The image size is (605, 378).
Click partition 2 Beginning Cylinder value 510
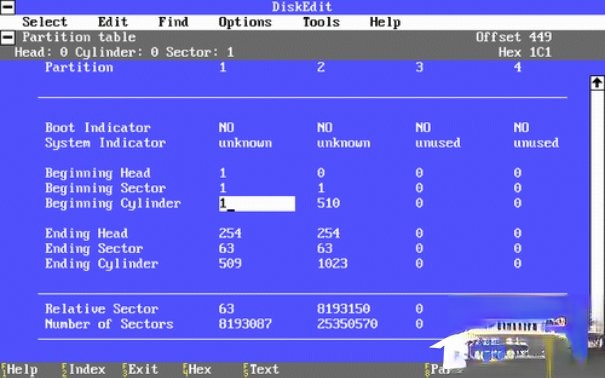(x=329, y=203)
